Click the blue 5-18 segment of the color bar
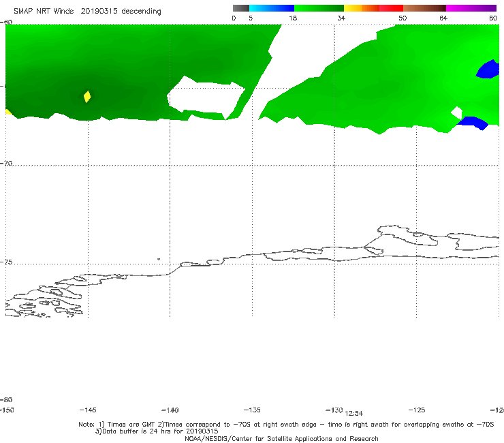Viewport: 504px width, 443px height. 272,8
